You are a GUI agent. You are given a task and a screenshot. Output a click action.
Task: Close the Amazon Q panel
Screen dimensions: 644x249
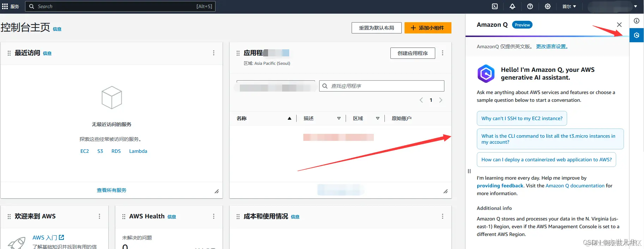tap(619, 25)
